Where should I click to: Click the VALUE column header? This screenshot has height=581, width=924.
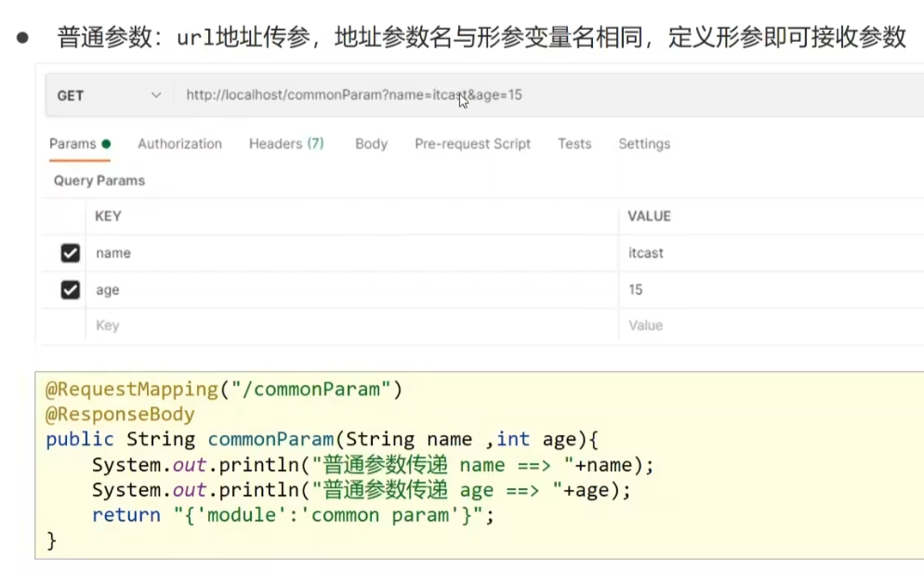click(x=649, y=216)
